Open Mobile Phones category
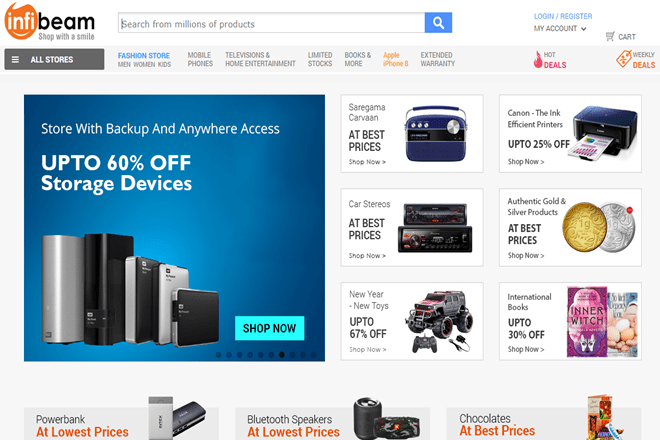660x440 pixels. 200,59
